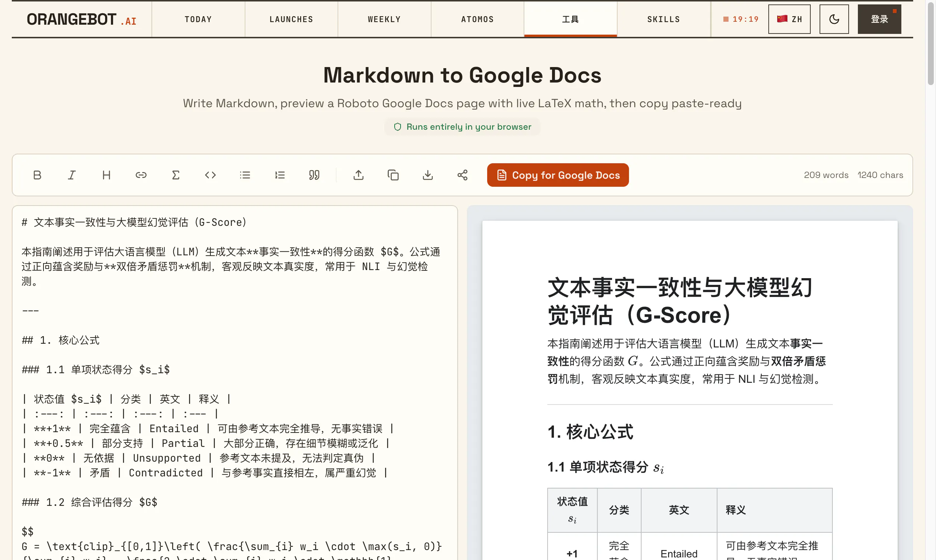
Task: Open the WEEKLY tab
Action: pyautogui.click(x=384, y=19)
